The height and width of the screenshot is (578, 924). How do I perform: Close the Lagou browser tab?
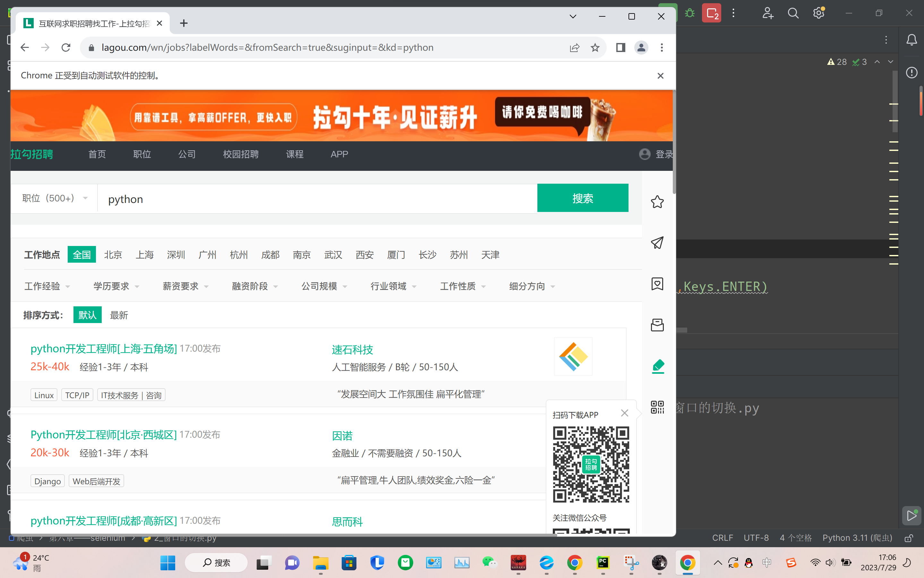[x=159, y=23]
